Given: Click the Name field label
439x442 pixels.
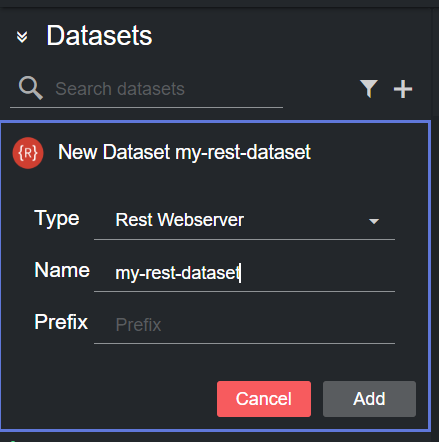Looking at the screenshot, I should (62, 270).
